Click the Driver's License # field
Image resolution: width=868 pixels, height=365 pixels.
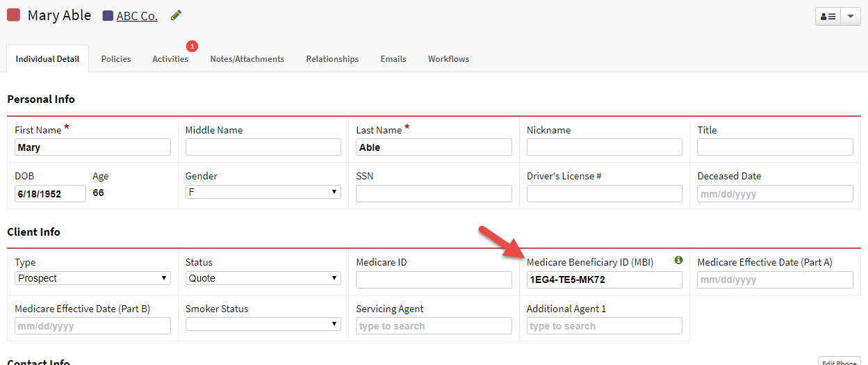tap(605, 193)
